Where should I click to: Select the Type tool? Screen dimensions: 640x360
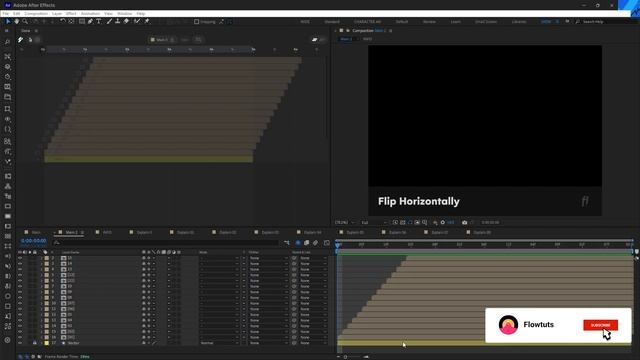coord(99,21)
